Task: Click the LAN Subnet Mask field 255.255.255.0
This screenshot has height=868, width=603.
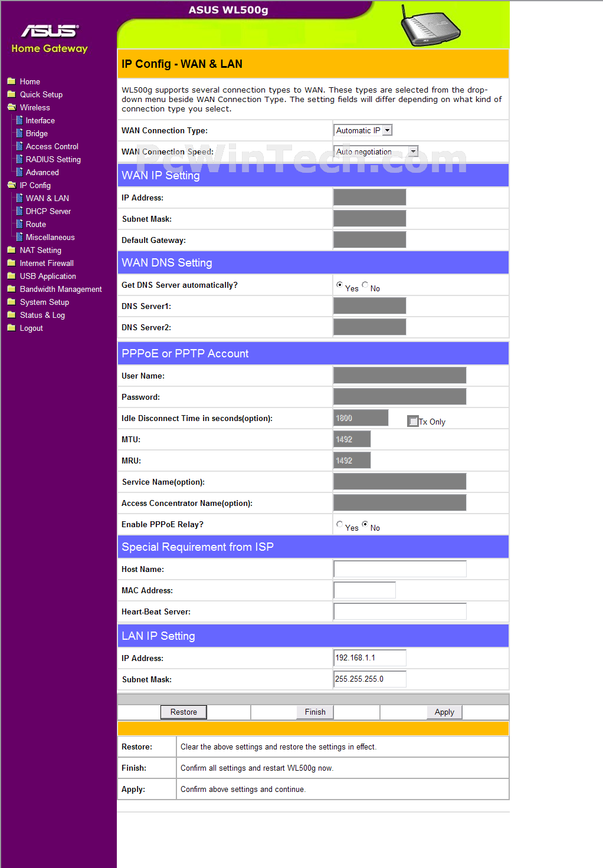Action: tap(370, 679)
